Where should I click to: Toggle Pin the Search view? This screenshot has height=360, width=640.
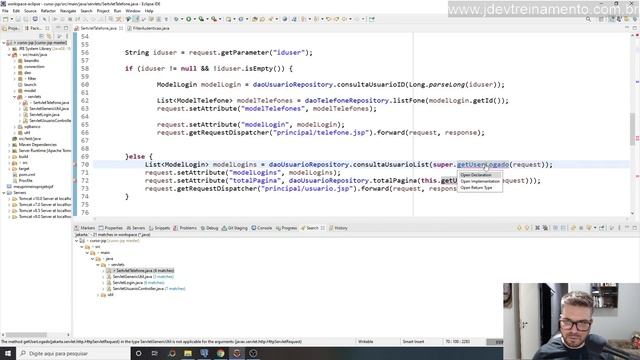point(602,228)
